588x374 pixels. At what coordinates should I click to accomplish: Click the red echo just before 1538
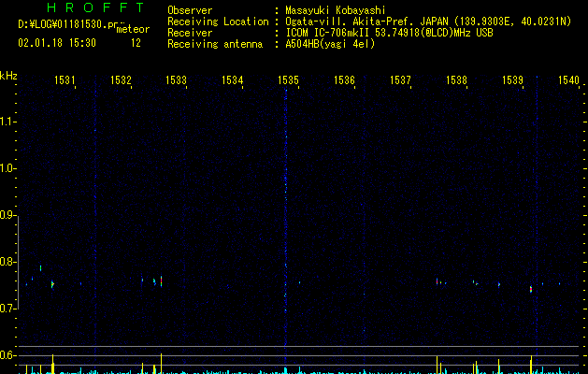pos(437,281)
